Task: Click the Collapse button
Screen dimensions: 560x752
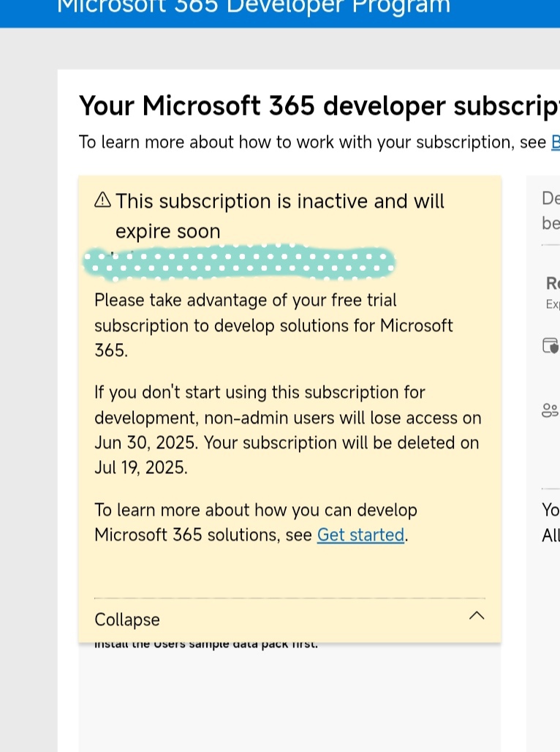Action: [126, 619]
